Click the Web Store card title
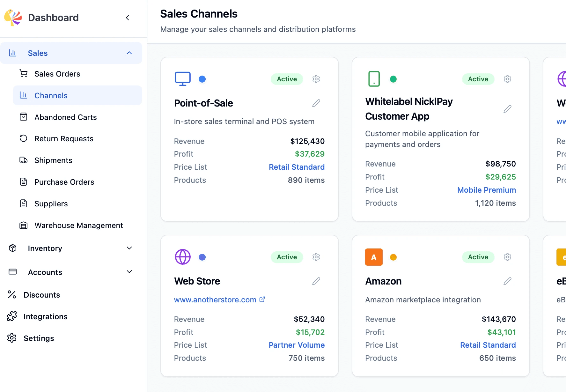The height and width of the screenshot is (392, 566). tap(197, 281)
